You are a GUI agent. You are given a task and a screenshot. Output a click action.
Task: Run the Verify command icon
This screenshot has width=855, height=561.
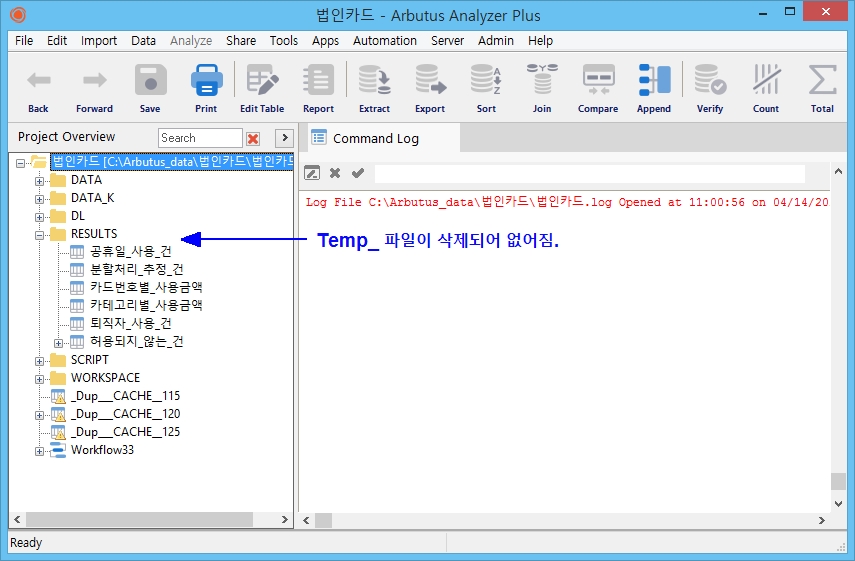710,88
